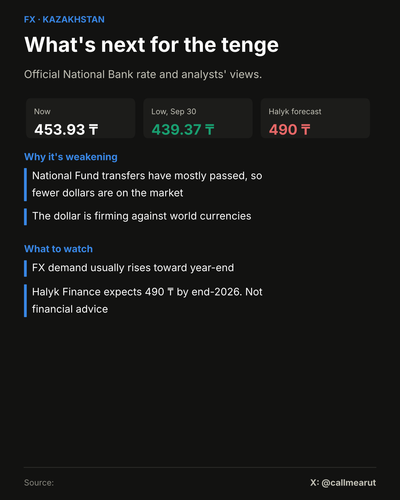The height and width of the screenshot is (500, 400).
Task: Click the 'FX · KAZAKHSTAN' category label
Action: [x=64, y=19]
